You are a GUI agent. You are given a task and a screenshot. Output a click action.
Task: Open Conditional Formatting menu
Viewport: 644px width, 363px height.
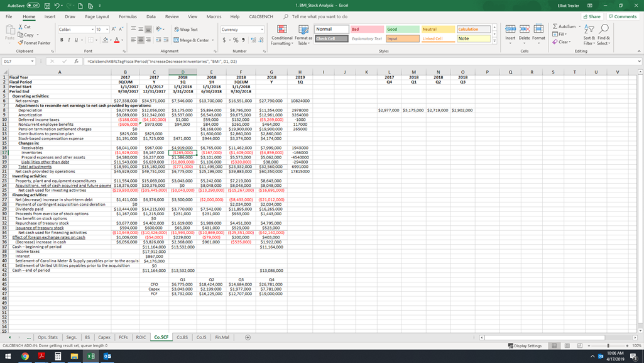pos(281,35)
